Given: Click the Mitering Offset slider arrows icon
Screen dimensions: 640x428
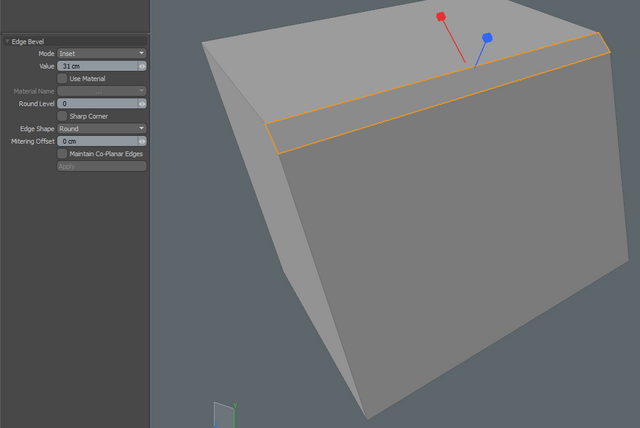Looking at the screenshot, I should [x=142, y=141].
